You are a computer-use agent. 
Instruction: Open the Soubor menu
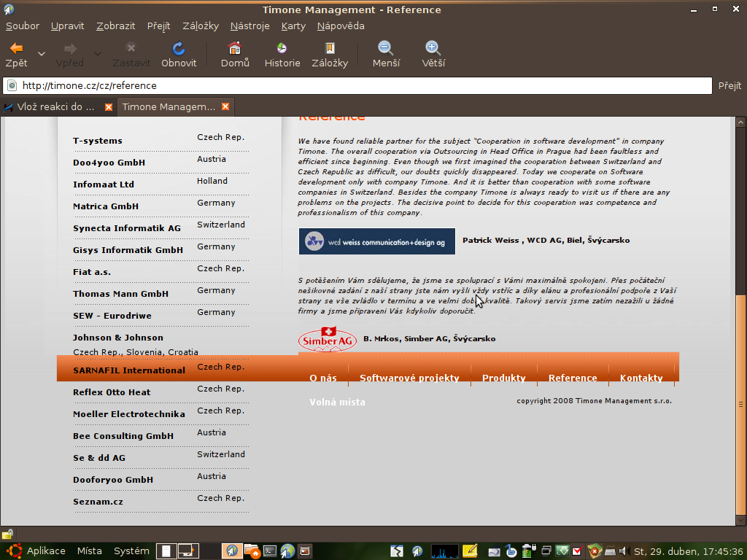[23, 26]
